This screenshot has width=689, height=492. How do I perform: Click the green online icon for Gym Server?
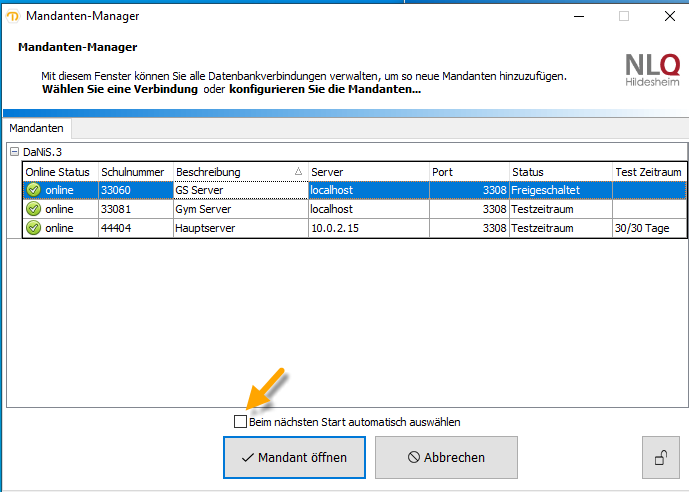pyautogui.click(x=33, y=209)
